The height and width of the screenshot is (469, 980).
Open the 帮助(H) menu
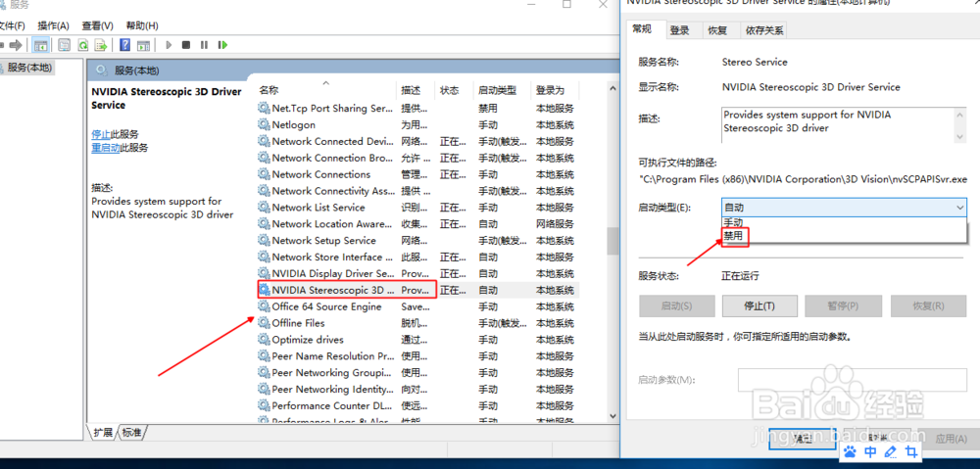point(142,25)
